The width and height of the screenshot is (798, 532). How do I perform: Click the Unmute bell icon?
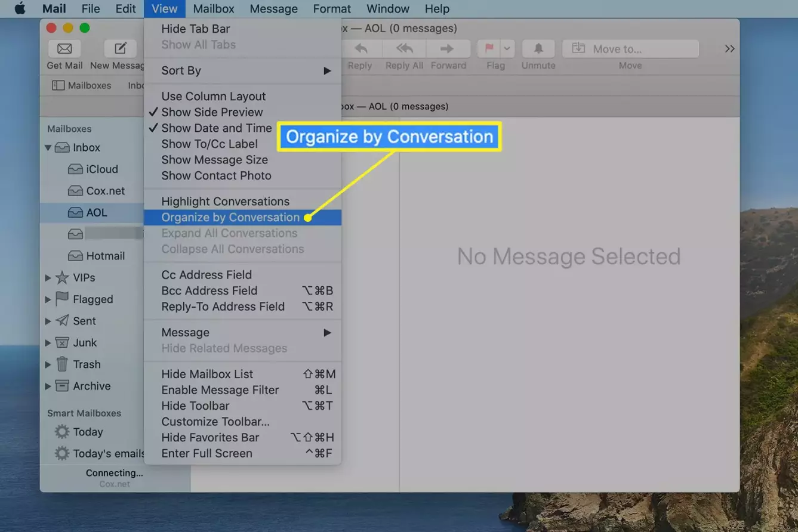tap(538, 48)
